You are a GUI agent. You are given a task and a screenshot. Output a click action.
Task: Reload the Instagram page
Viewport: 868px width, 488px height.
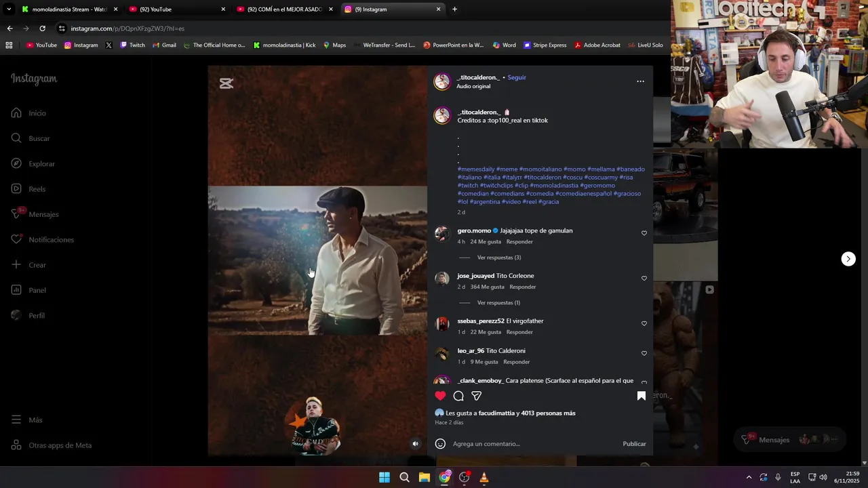pos(42,28)
